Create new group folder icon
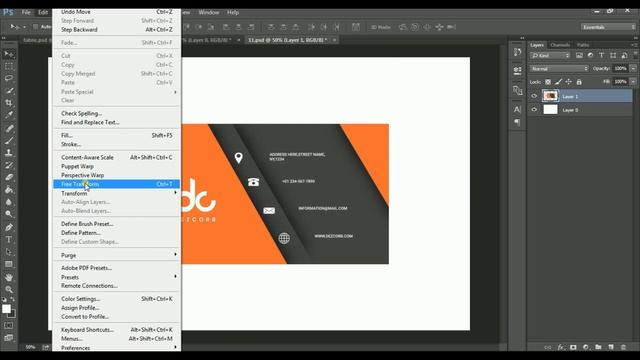The width and height of the screenshot is (640, 360). click(x=598, y=347)
